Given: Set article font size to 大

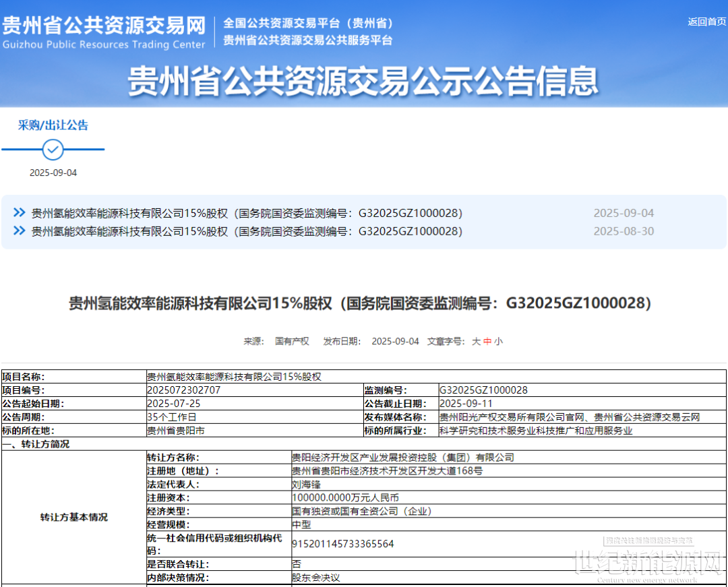Looking at the screenshot, I should 476,342.
